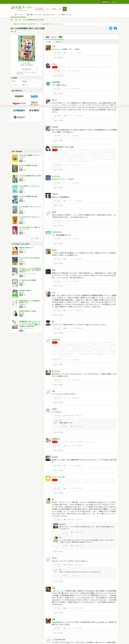Click the green search magnifier button

(65, 9)
